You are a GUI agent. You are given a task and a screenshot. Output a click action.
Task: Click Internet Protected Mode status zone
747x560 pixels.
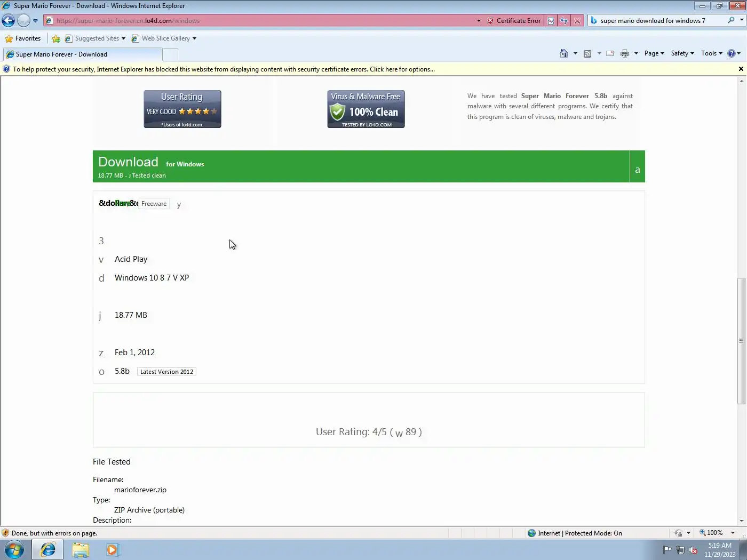[x=575, y=533]
